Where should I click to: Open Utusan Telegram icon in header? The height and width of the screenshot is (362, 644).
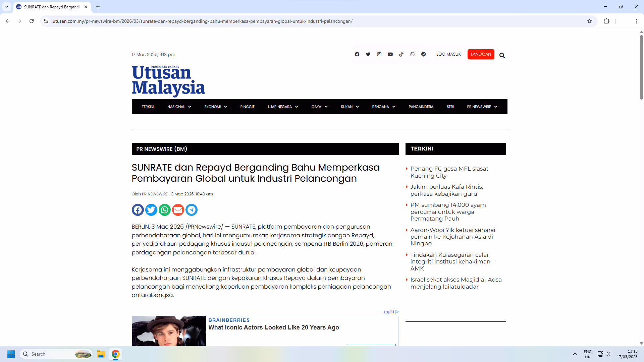[424, 54]
